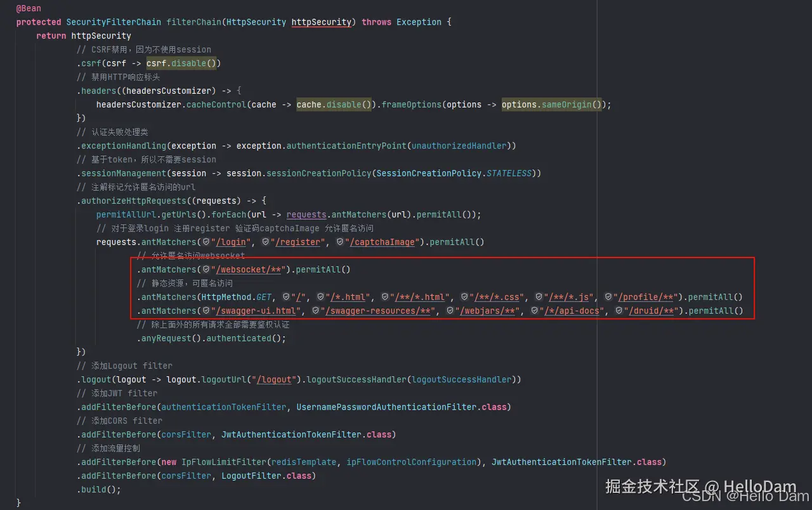Click the shield icon before "/webjars/**"

tap(450, 311)
